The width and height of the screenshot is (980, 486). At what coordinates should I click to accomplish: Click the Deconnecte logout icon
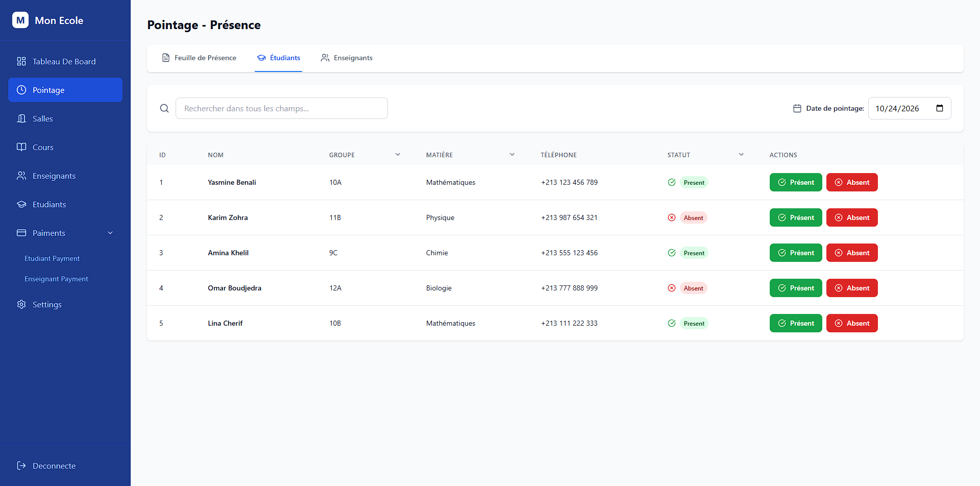tap(21, 466)
